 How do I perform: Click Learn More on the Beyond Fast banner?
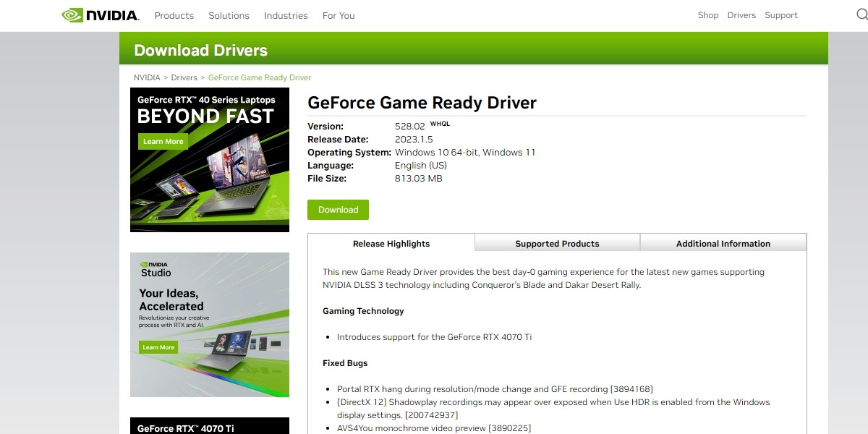pos(163,141)
